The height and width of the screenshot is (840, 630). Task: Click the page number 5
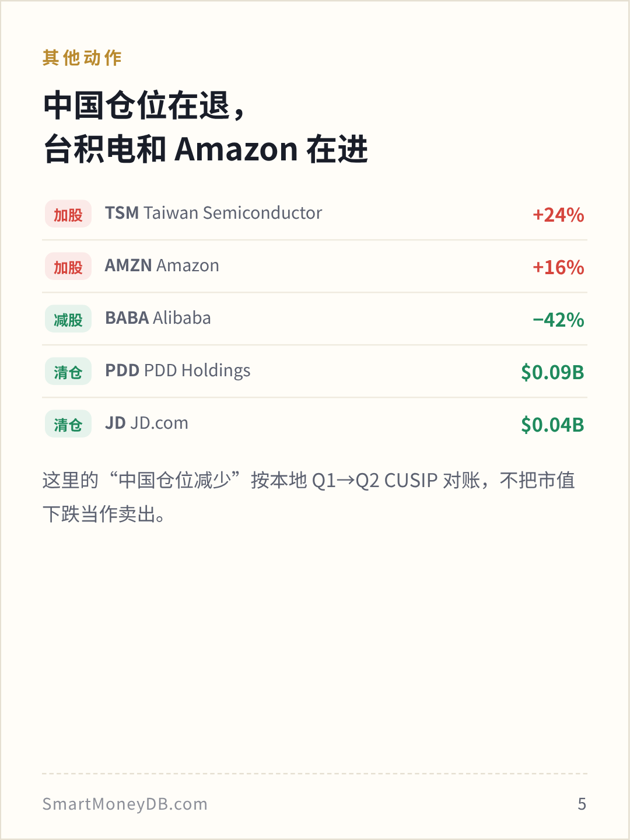582,804
